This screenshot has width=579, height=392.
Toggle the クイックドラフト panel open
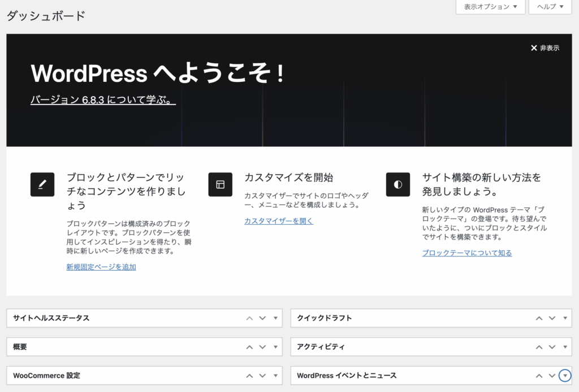click(565, 318)
